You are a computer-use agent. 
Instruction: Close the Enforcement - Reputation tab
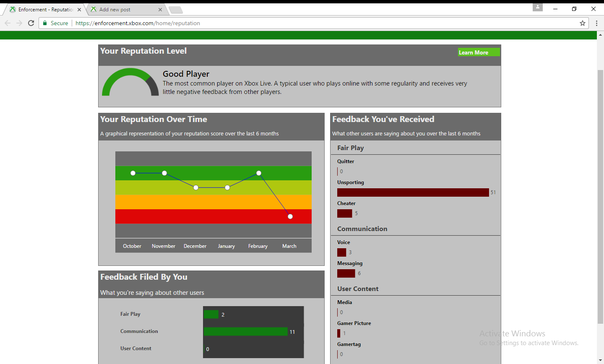[79, 10]
